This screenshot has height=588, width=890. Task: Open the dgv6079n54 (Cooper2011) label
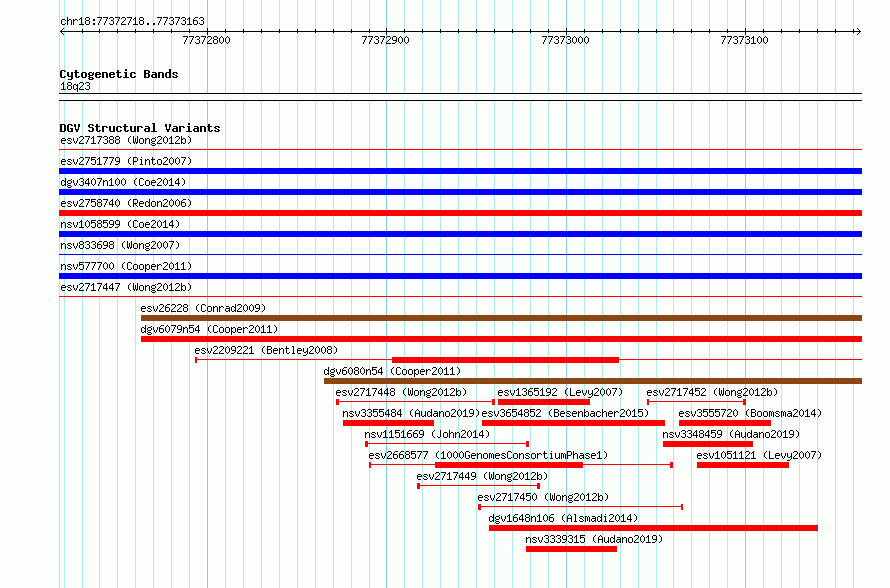[209, 329]
